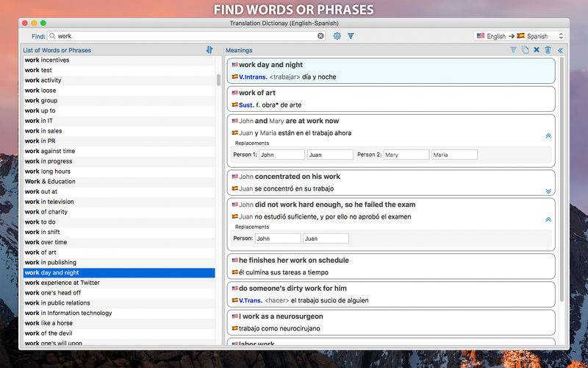The height and width of the screenshot is (368, 588).
Task: Click the 'I work as a neurosurgeon' entry
Action: (x=390, y=322)
